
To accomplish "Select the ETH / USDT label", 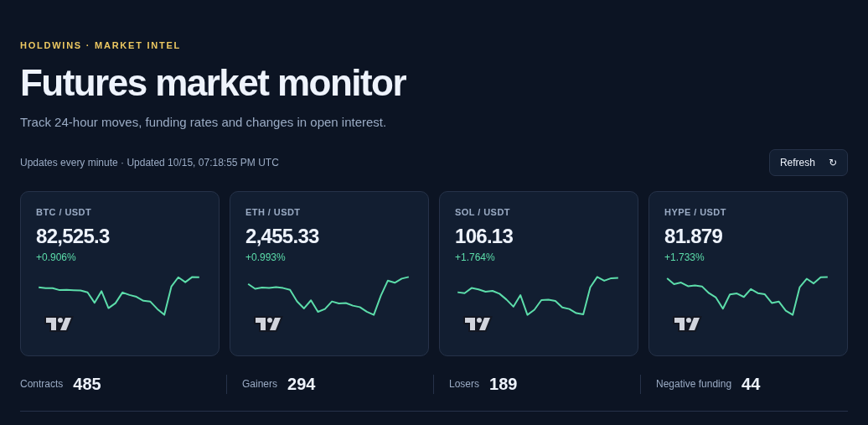I will [273, 212].
